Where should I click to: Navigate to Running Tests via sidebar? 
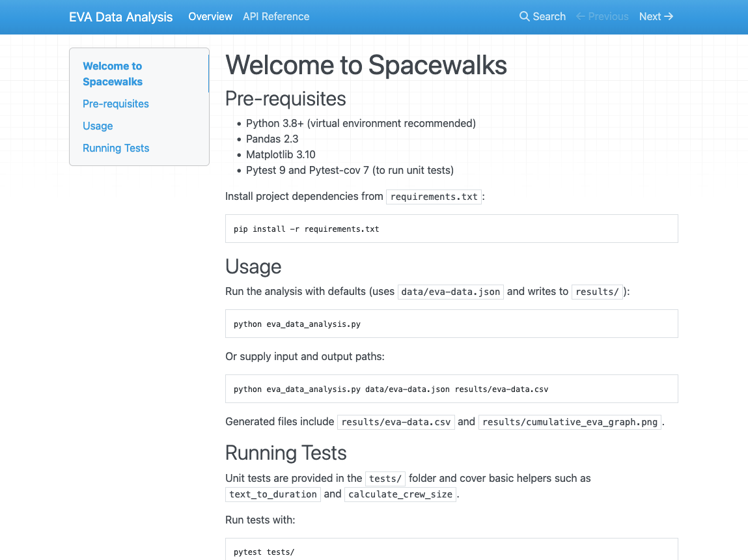coord(116,148)
